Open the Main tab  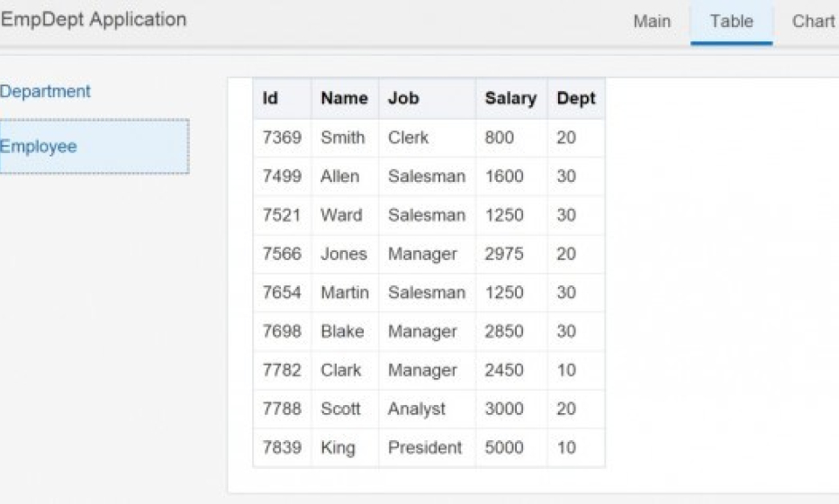pyautogui.click(x=652, y=22)
